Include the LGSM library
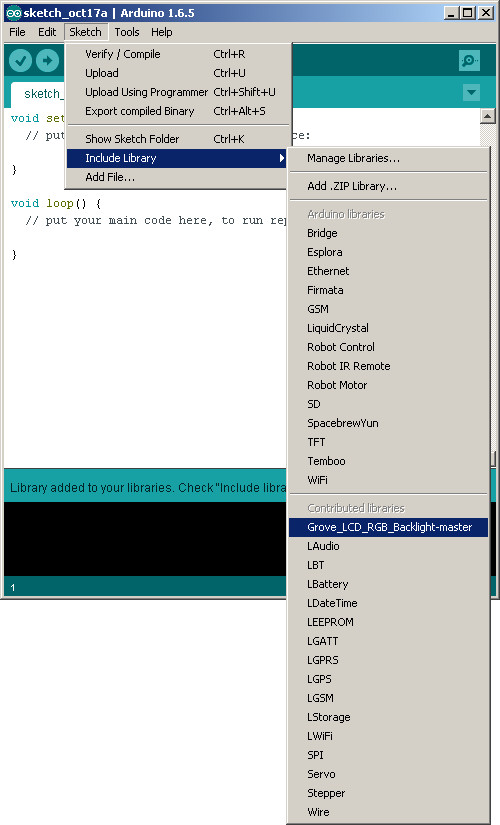 [x=388, y=697]
